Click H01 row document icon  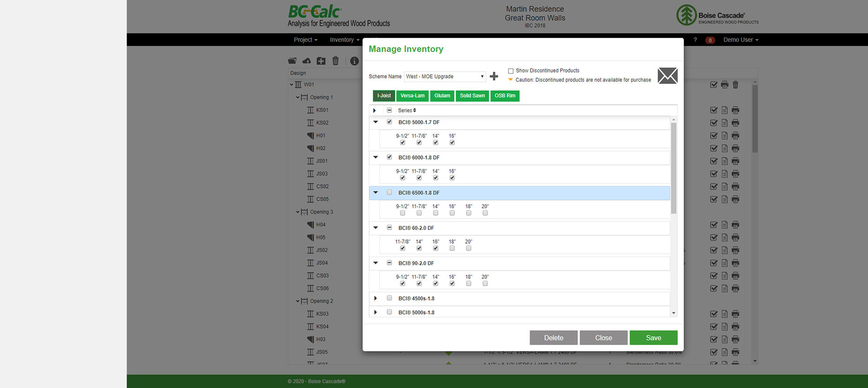[x=725, y=136]
